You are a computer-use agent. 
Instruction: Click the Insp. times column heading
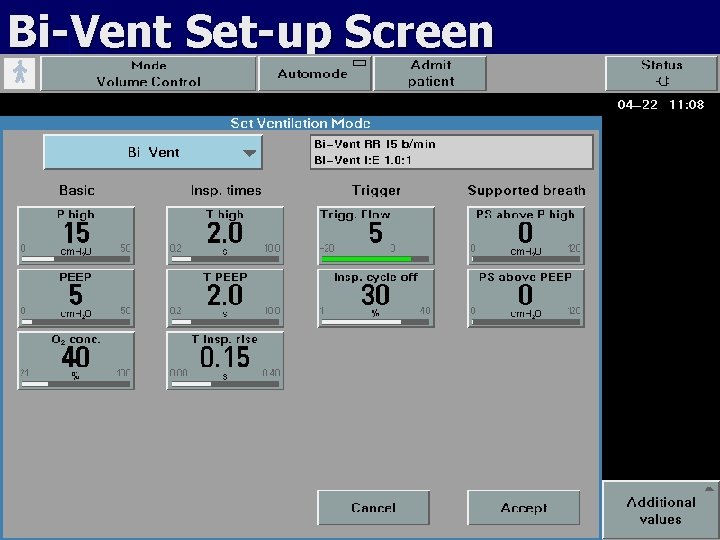click(x=226, y=190)
